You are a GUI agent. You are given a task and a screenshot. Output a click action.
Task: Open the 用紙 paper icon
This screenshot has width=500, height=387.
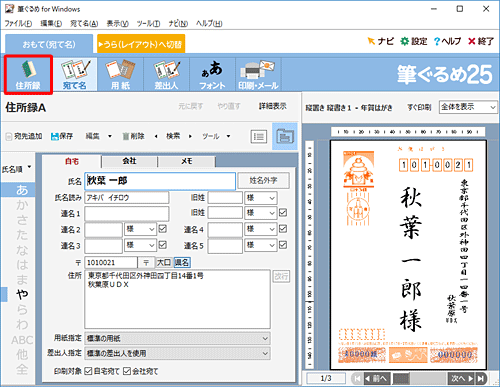coord(120,75)
